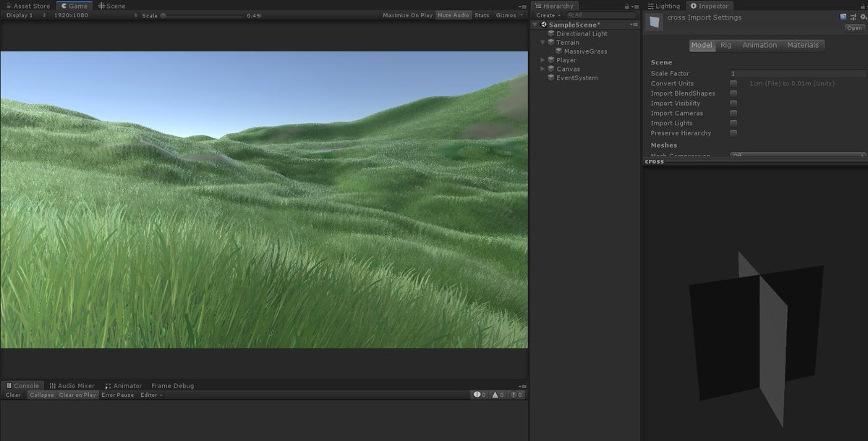
Task: Click the MassiveGrass cube icon
Action: click(x=558, y=51)
